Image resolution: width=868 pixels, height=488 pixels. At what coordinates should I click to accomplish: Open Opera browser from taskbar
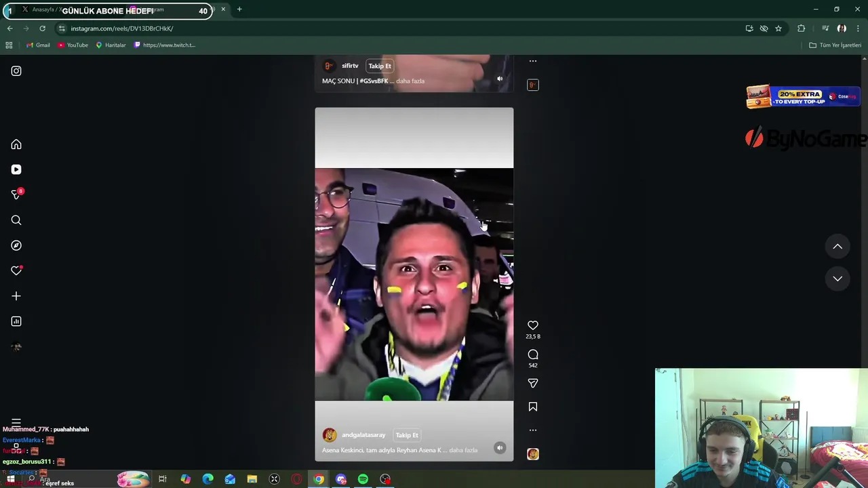click(x=296, y=479)
